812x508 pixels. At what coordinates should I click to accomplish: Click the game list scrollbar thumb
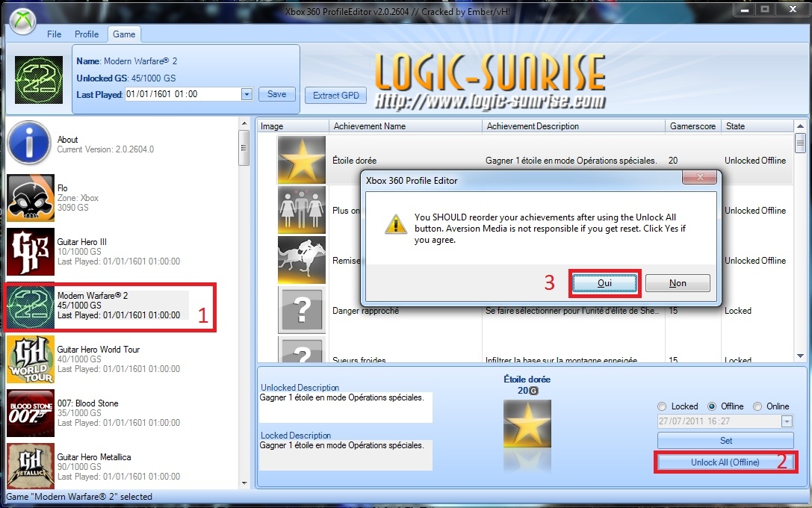[x=244, y=148]
